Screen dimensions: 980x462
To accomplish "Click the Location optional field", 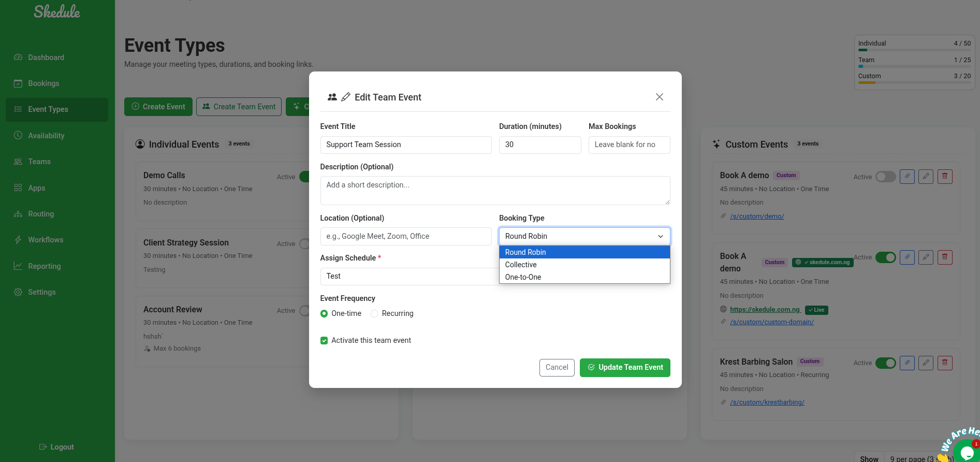I will point(406,236).
